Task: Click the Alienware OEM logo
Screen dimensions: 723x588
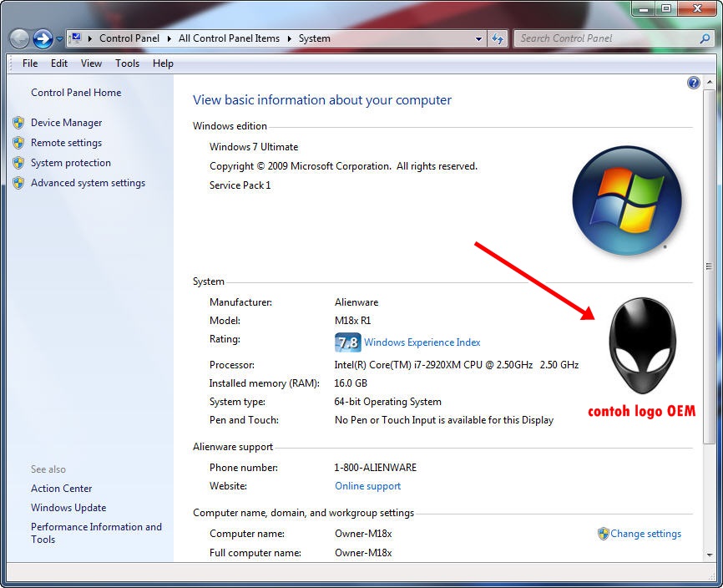Action: pyautogui.click(x=641, y=344)
